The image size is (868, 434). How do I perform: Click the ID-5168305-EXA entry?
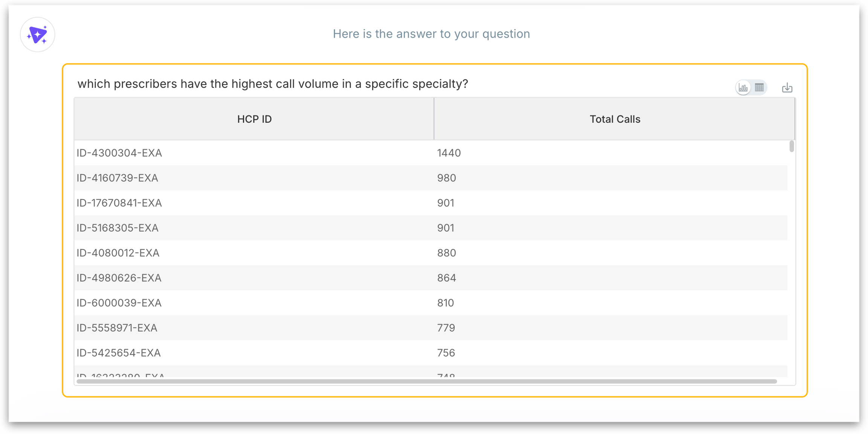pyautogui.click(x=117, y=228)
